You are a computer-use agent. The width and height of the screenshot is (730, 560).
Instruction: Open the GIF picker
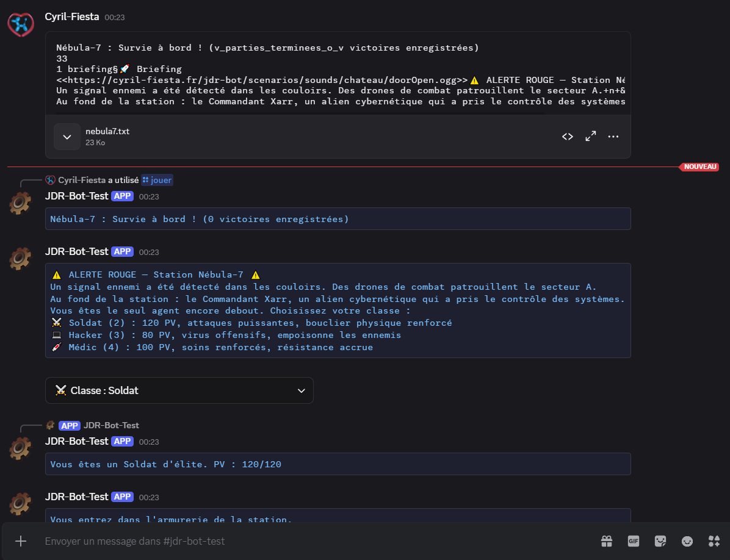tap(633, 541)
